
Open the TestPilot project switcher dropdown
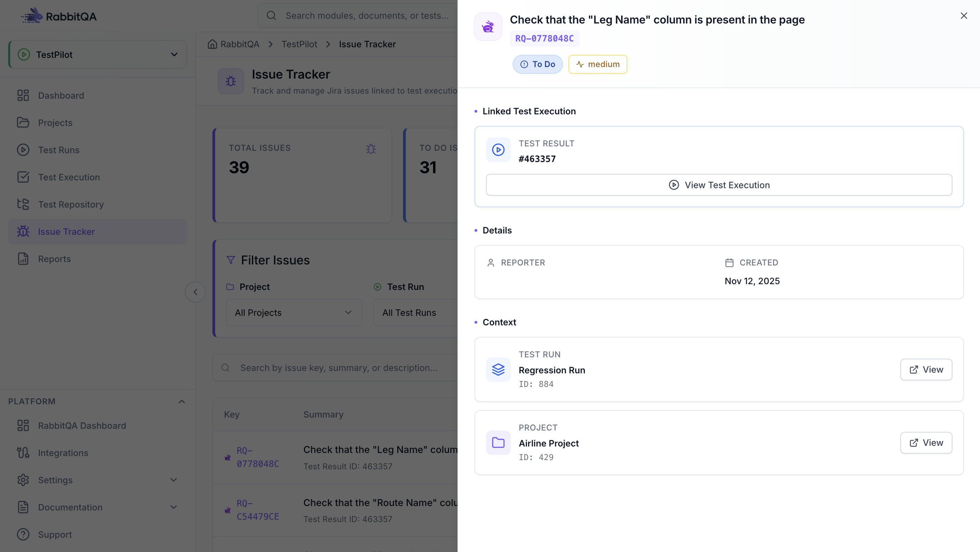[98, 55]
